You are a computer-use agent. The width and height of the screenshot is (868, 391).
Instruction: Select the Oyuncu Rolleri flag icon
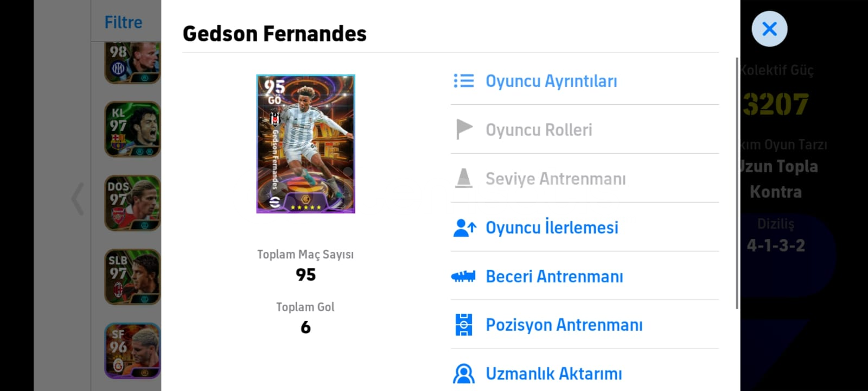[464, 129]
